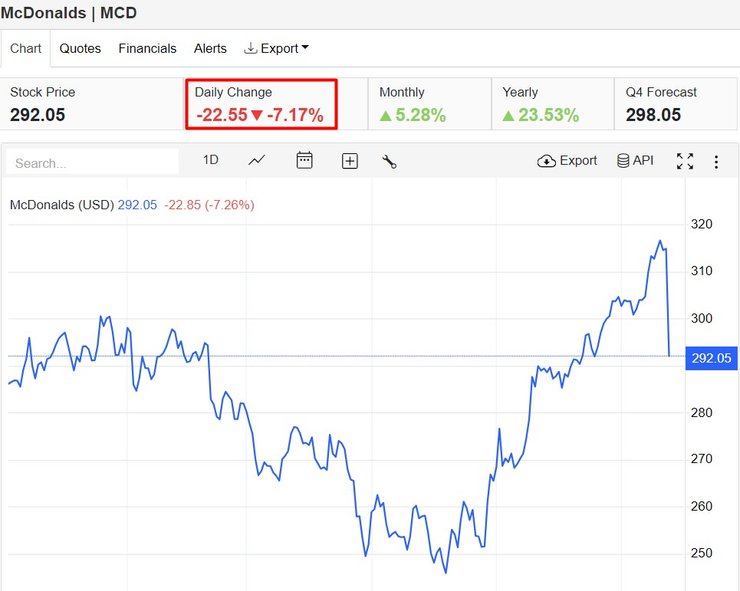The height and width of the screenshot is (591, 740).
Task: Switch to the Quotes tab
Action: [80, 48]
